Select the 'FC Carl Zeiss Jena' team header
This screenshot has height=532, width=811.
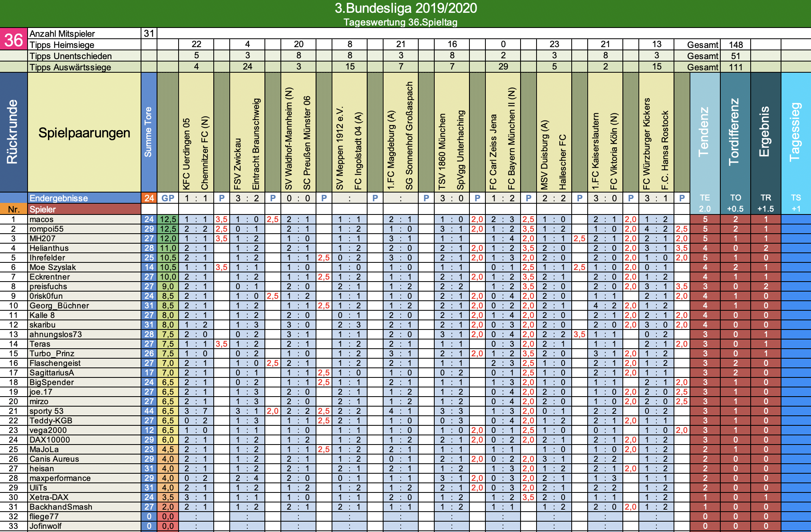tap(493, 152)
